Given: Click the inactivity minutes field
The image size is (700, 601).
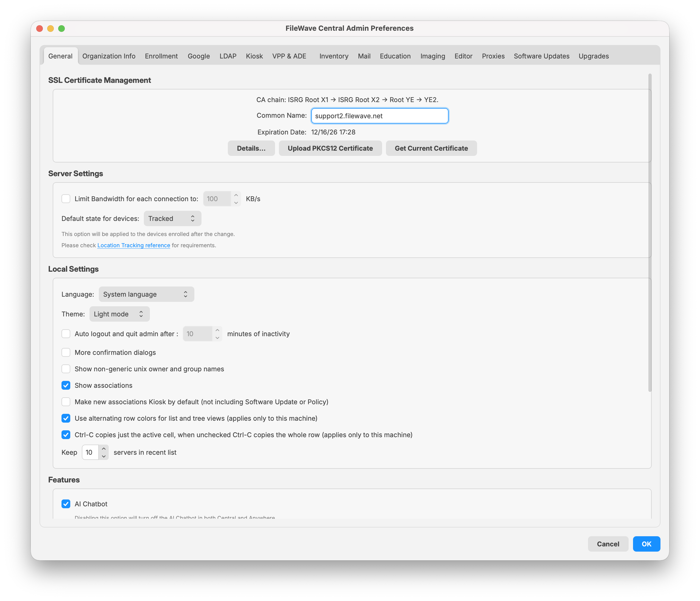Looking at the screenshot, I should [198, 334].
